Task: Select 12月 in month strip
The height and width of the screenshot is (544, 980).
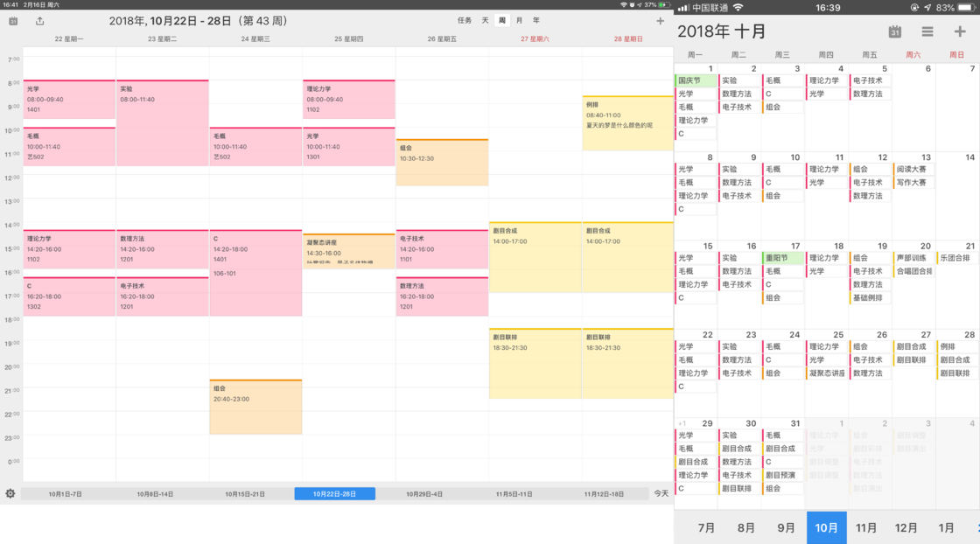Action: pyautogui.click(x=906, y=527)
